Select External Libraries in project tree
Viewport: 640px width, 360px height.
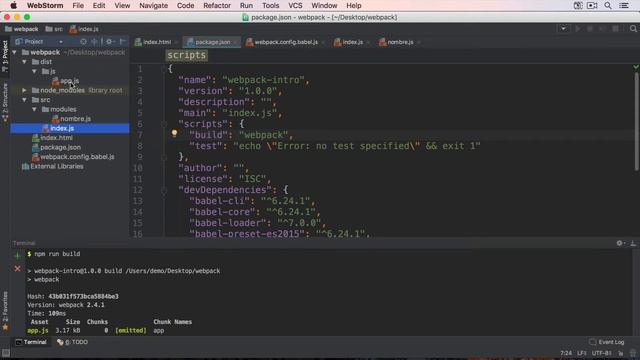[53, 166]
